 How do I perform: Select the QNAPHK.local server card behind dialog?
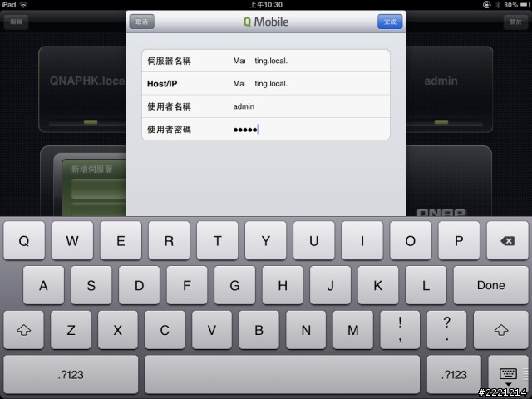(82, 89)
